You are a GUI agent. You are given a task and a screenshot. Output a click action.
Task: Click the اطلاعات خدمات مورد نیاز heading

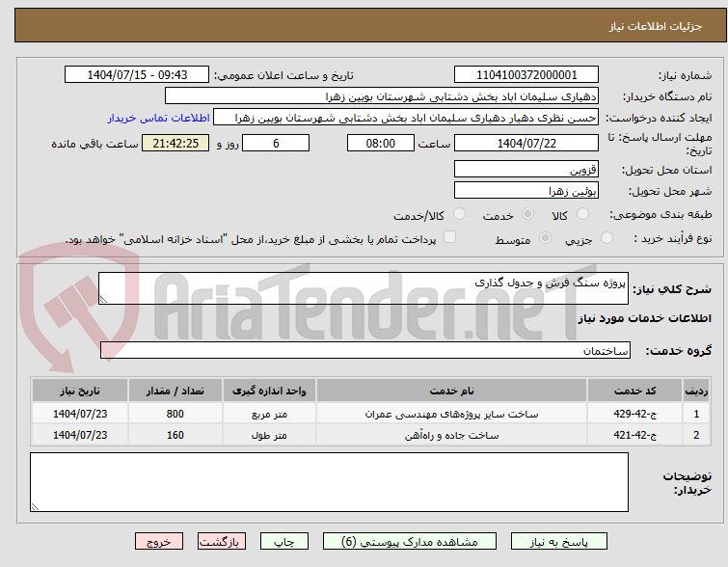(644, 318)
